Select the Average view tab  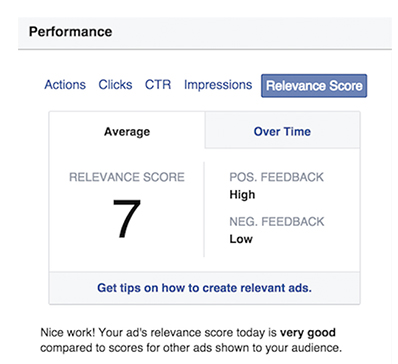click(127, 131)
